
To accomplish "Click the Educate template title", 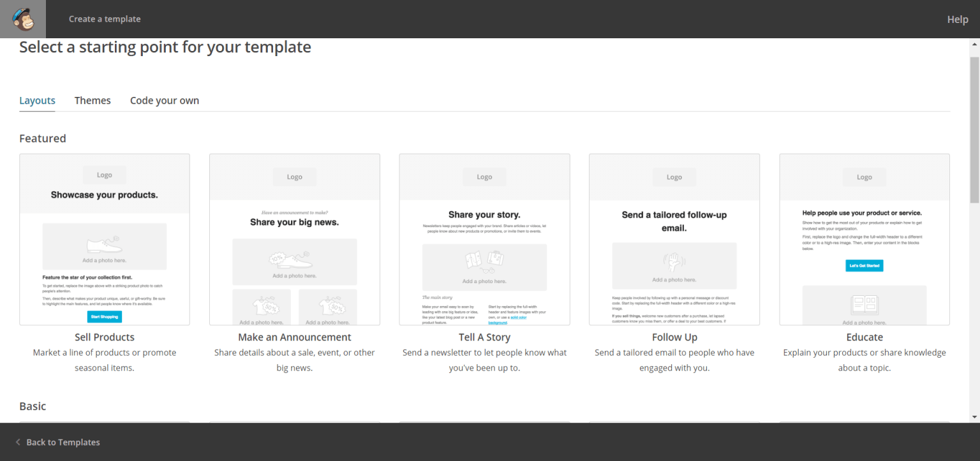I will point(865,337).
